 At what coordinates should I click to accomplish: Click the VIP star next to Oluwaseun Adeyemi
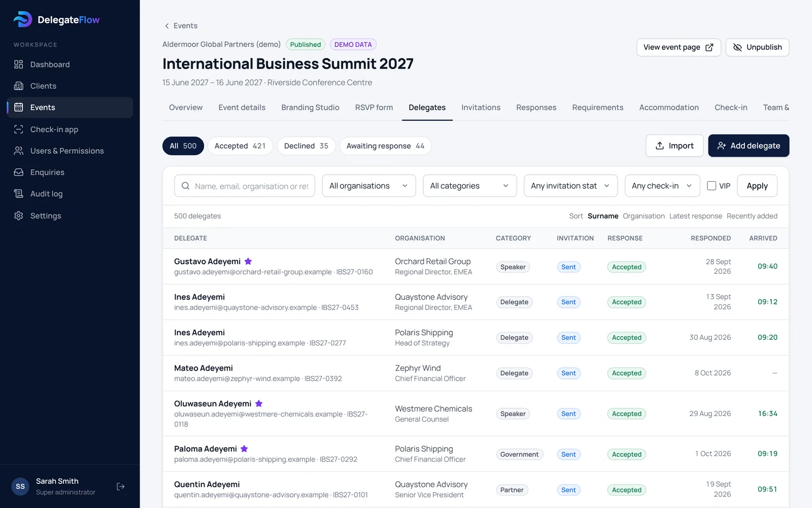pyautogui.click(x=259, y=403)
